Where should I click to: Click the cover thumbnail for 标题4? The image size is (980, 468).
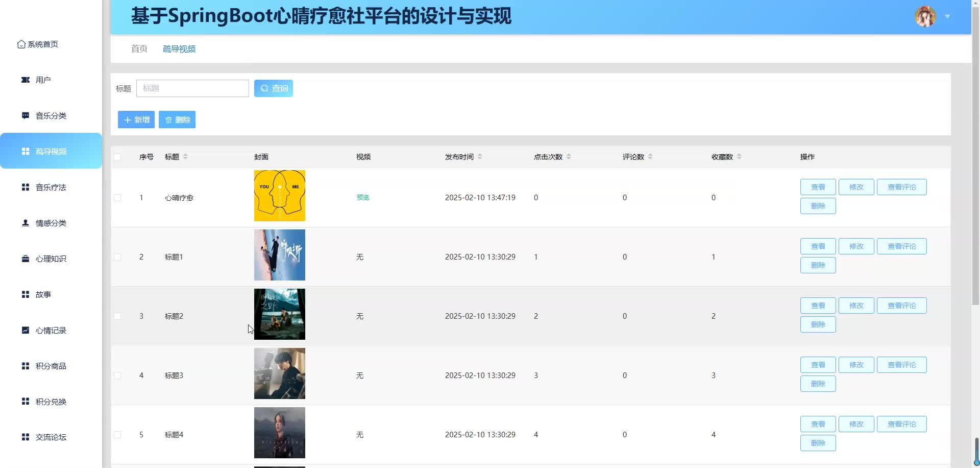(x=280, y=433)
